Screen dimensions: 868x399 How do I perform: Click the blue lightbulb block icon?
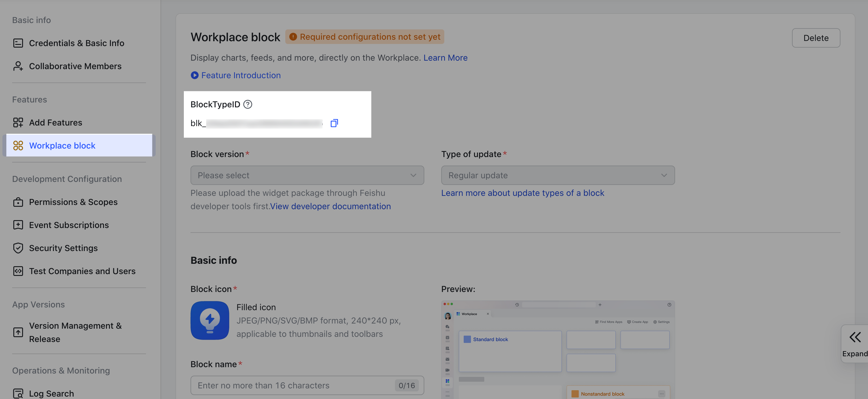pos(210,320)
